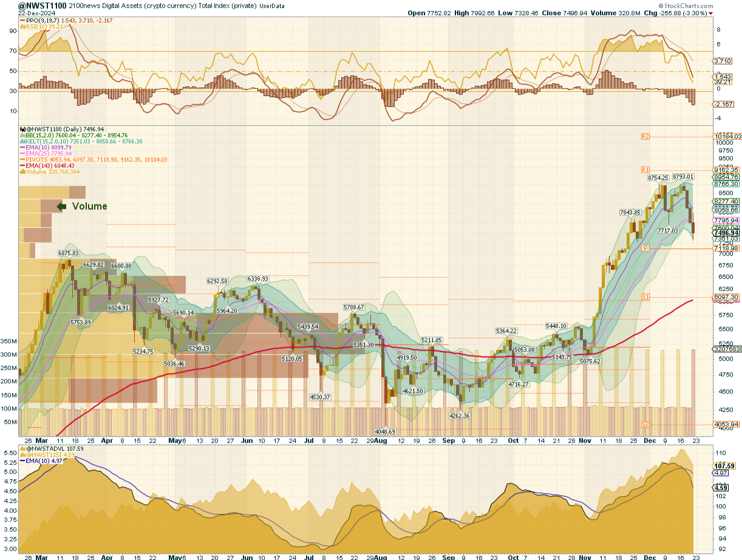Click the P pivot point marker
742x560 pixels.
645,248
